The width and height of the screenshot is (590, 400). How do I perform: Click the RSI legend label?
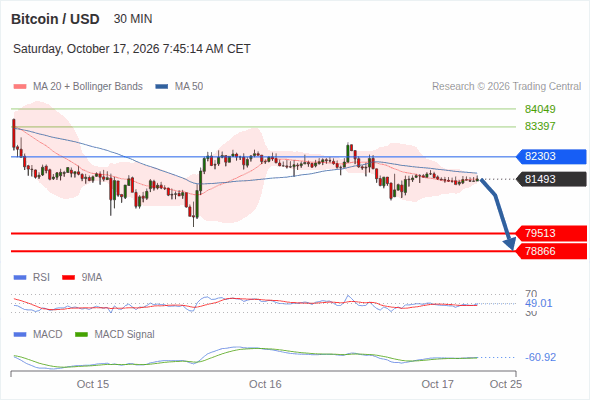pos(41,278)
